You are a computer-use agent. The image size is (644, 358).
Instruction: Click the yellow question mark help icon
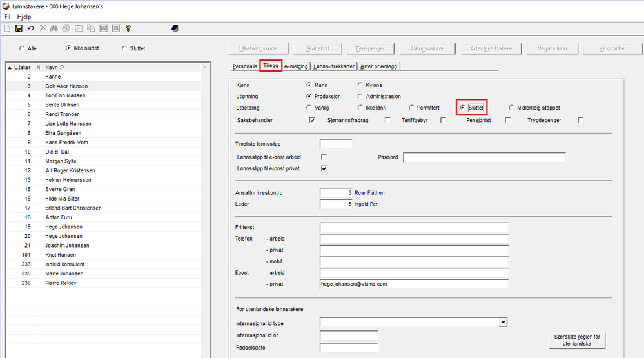pos(128,28)
